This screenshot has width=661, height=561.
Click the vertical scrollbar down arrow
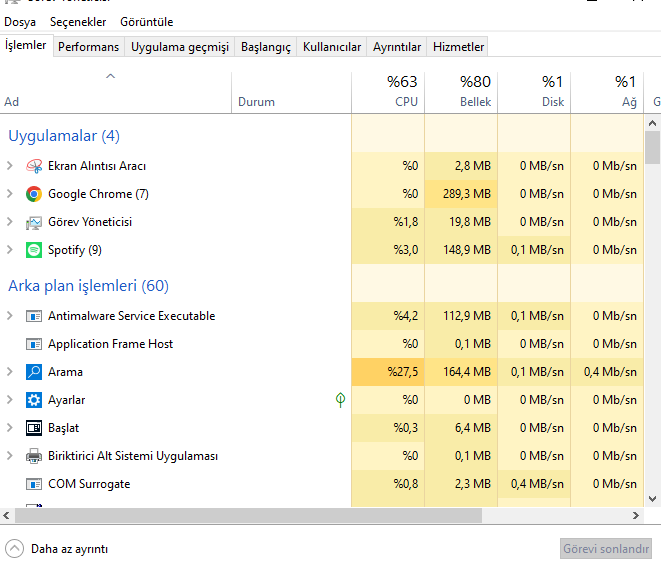tap(652, 497)
